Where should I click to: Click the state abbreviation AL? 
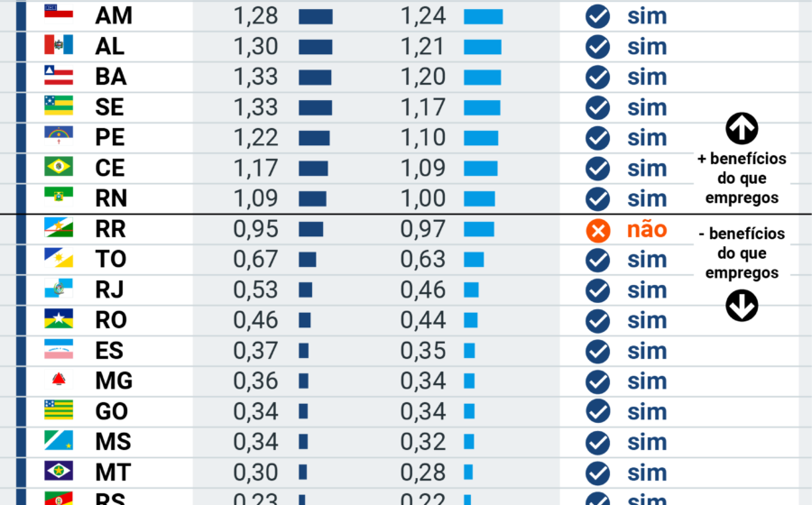point(110,47)
